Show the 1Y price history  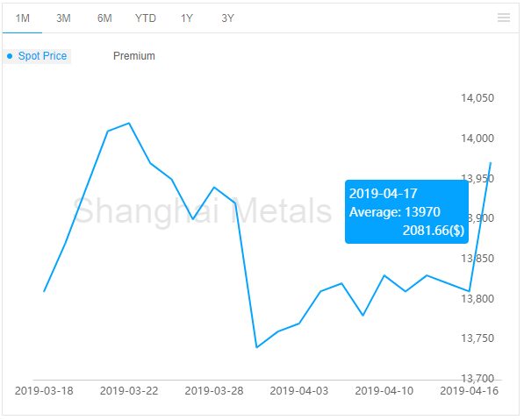186,18
